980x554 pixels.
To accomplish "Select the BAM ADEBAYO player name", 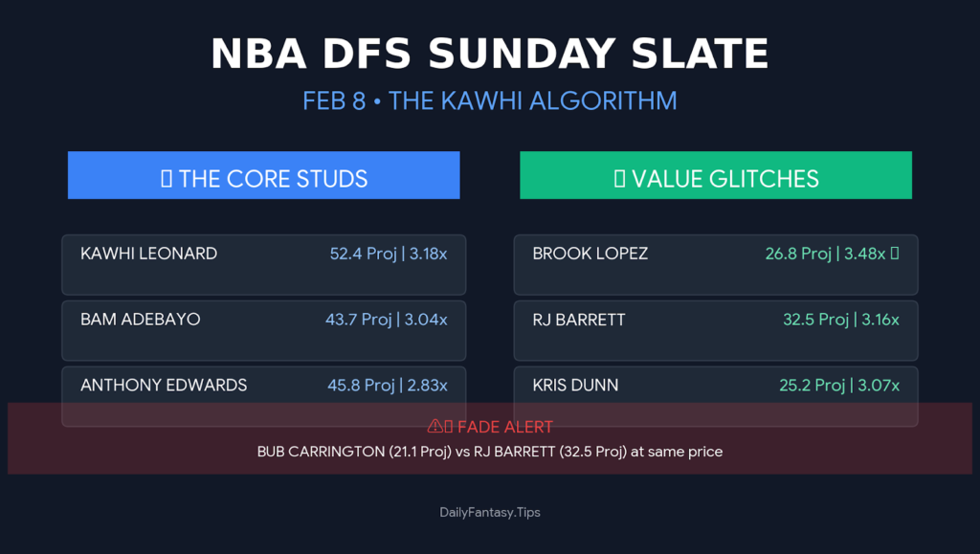I will point(141,320).
